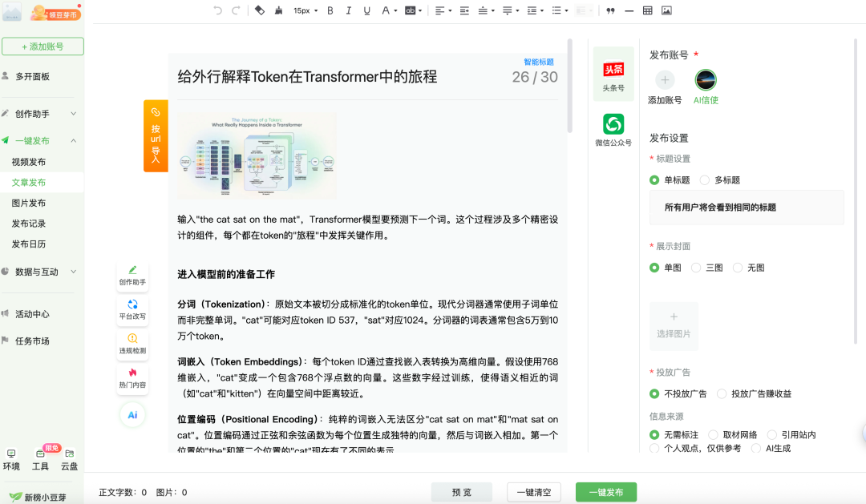866x504 pixels.
Task: Click the green 一键发布 button
Action: [605, 492]
